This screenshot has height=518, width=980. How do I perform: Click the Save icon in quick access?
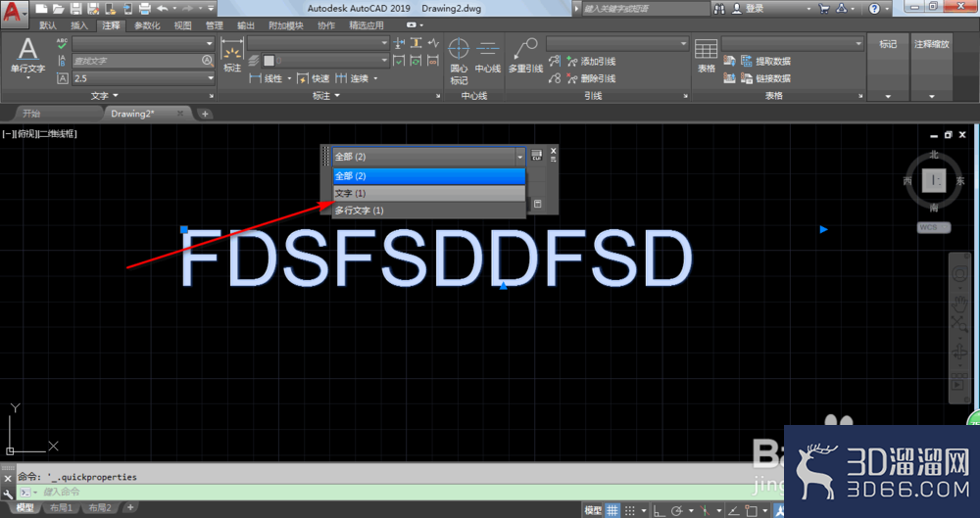coord(75,8)
